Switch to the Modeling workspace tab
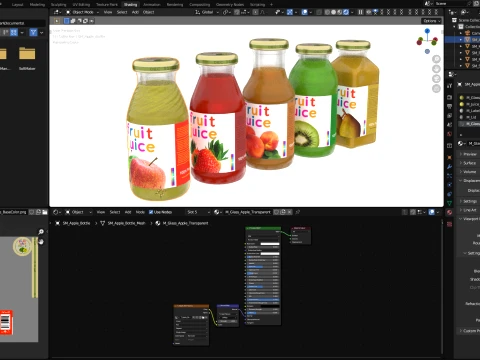Viewport: 480px width, 360px height. click(37, 5)
